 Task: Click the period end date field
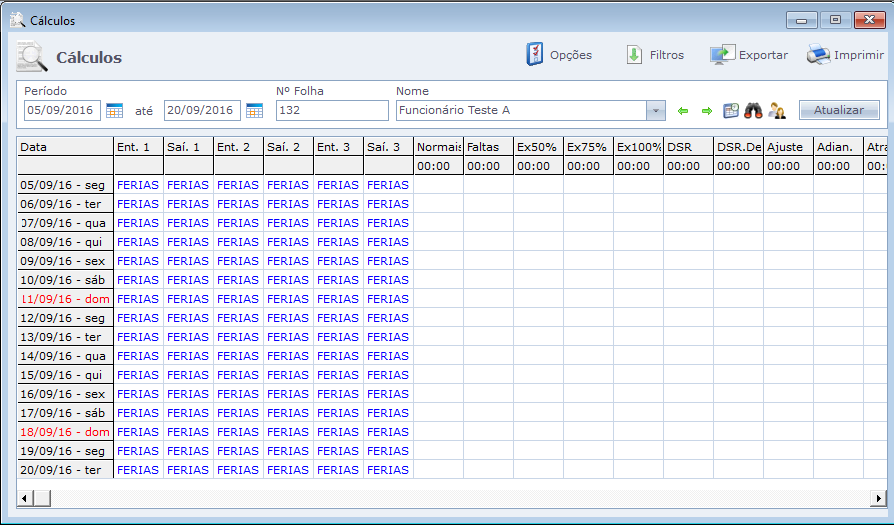click(x=202, y=110)
